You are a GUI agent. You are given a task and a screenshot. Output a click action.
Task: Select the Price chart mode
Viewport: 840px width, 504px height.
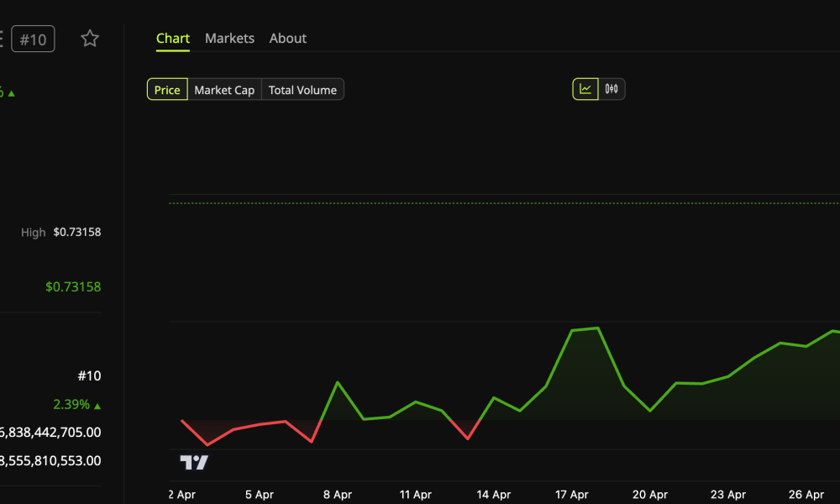167,89
